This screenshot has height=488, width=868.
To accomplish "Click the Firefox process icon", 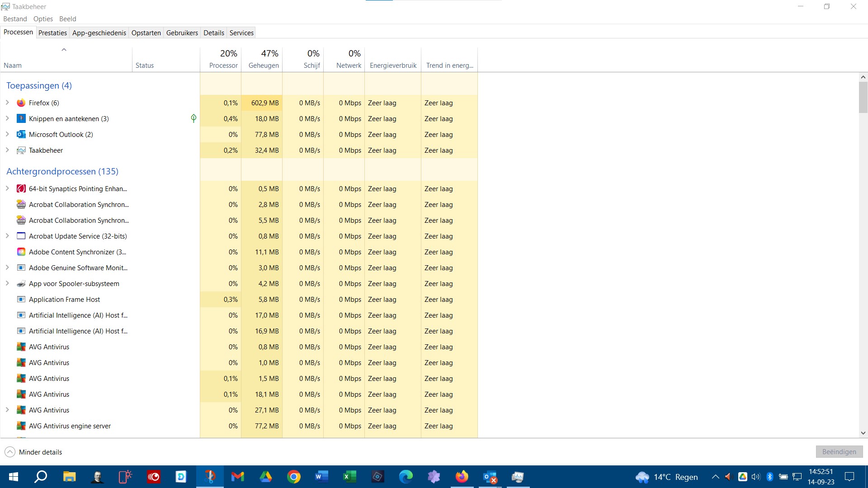I will [x=21, y=103].
